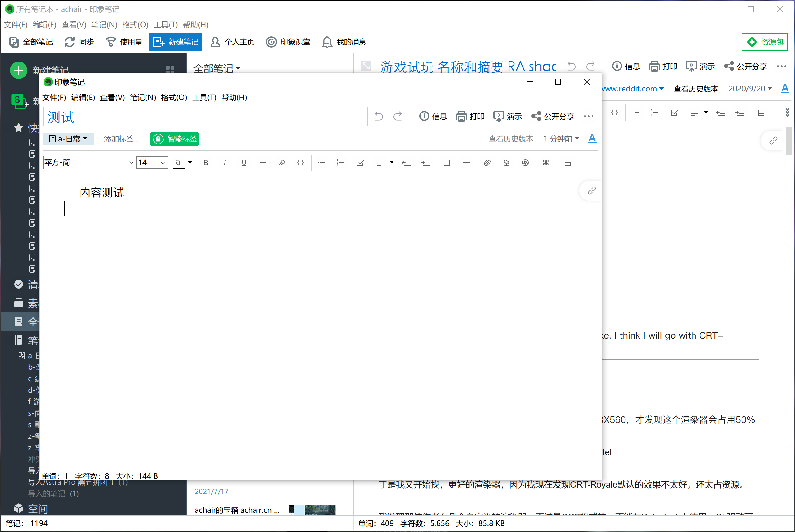
Task: Click font color 'a' swatch in 测试 note
Action: [178, 163]
